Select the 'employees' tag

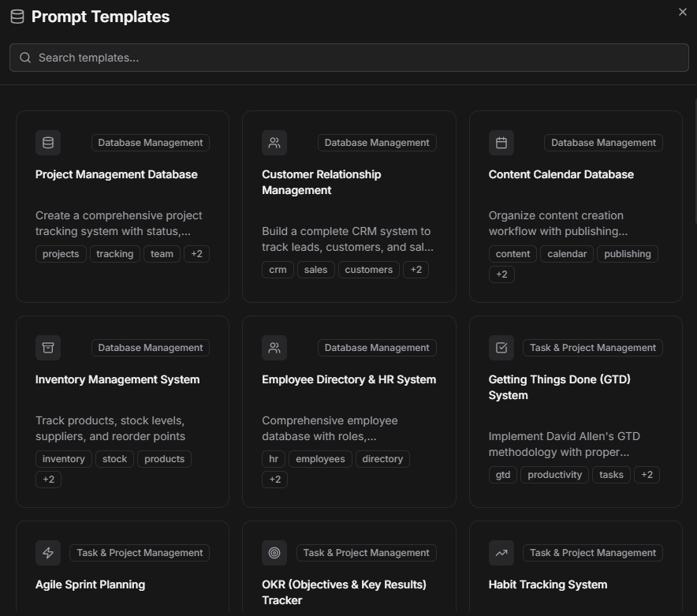point(320,459)
